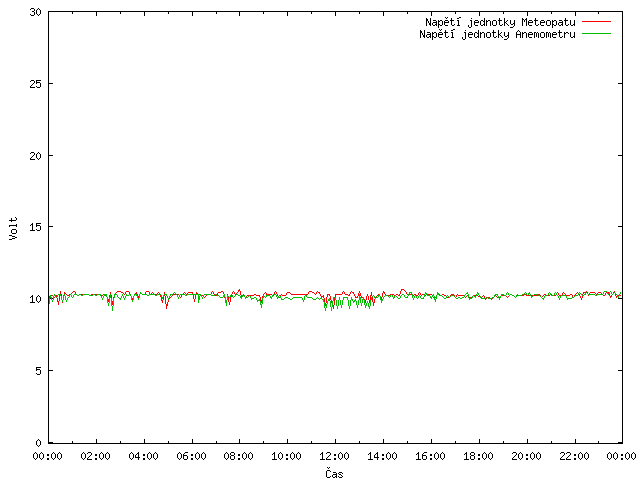
Task: Click the 'Čas' x-axis title
Action: point(334,473)
